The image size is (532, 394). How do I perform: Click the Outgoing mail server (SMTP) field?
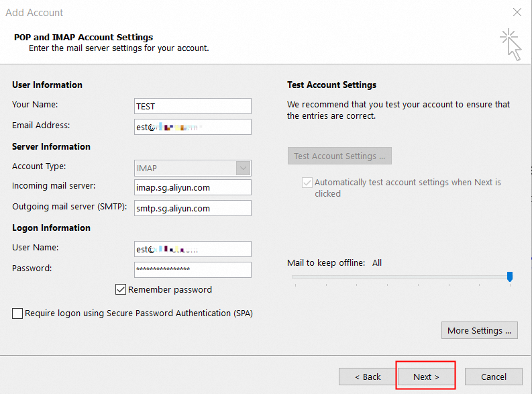[x=193, y=208]
